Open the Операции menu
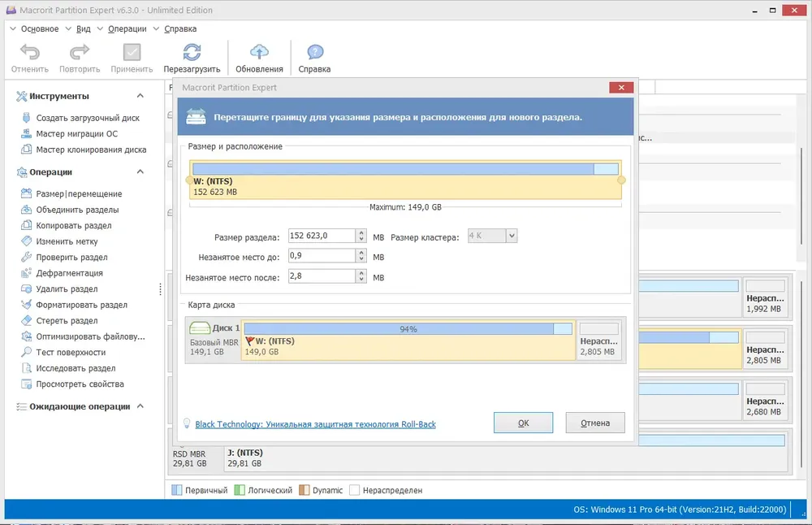 [x=127, y=29]
